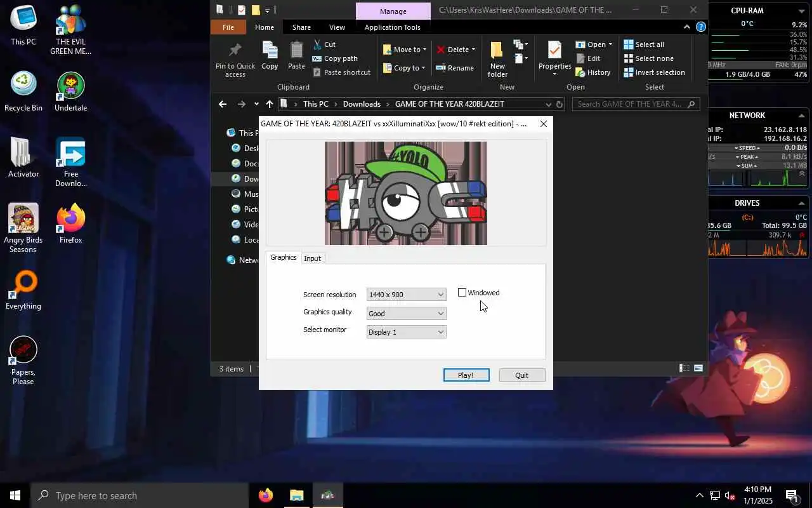Select Papers, Please desktop shortcut

tap(23, 360)
